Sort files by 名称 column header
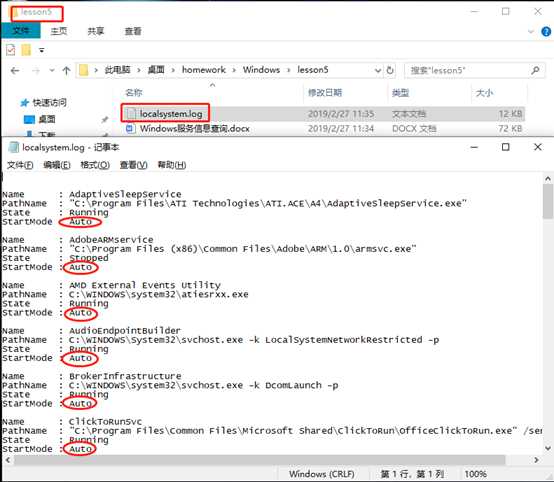Image resolution: width=554 pixels, height=482 pixels. pyautogui.click(x=134, y=93)
